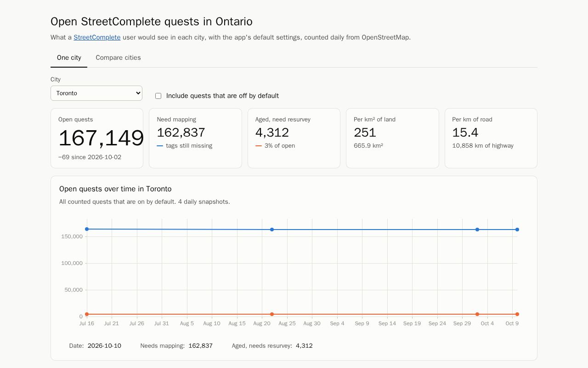Open the StreetComplete hyperlink in the description

(97, 37)
